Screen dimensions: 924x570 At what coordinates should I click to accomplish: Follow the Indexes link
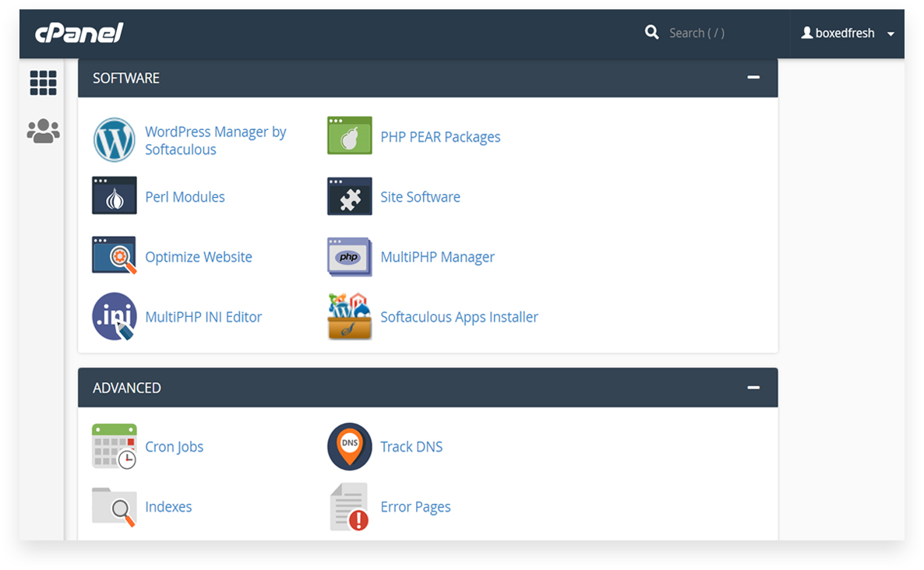(168, 506)
